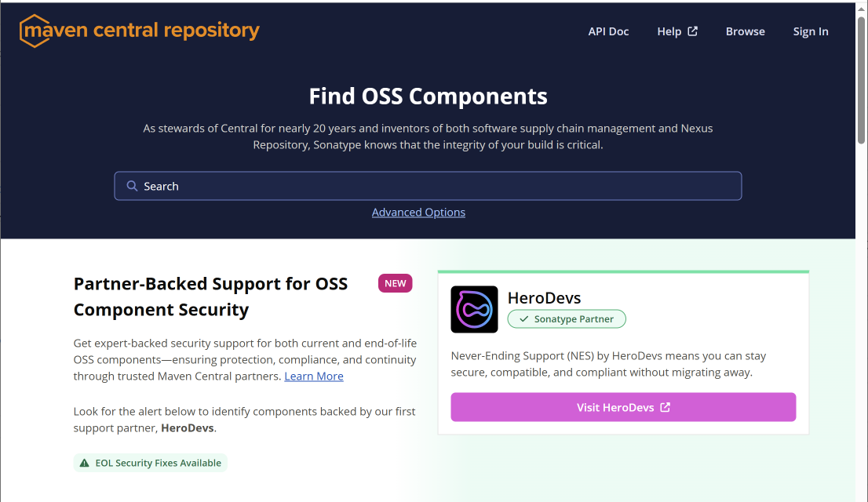Click the vertical page scrollbar thumb
The image size is (868, 502).
coord(861,78)
